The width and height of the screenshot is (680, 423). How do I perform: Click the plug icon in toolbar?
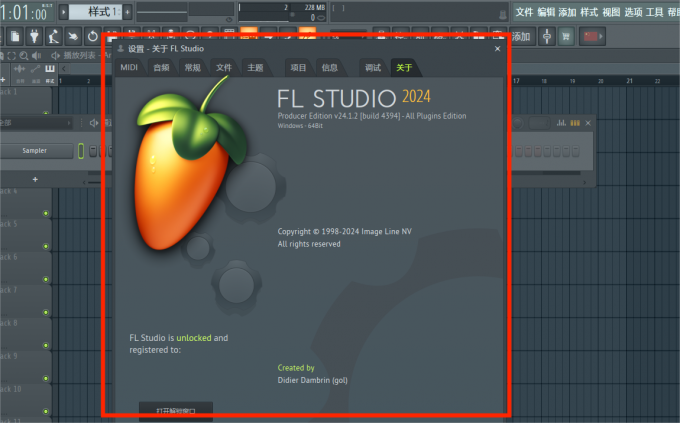pyautogui.click(x=34, y=36)
